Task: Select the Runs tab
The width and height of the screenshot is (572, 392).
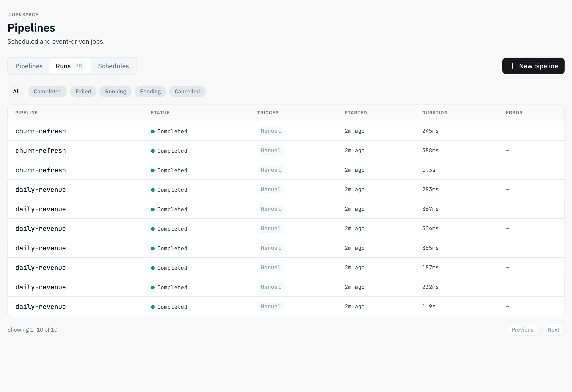Action: 70,66
